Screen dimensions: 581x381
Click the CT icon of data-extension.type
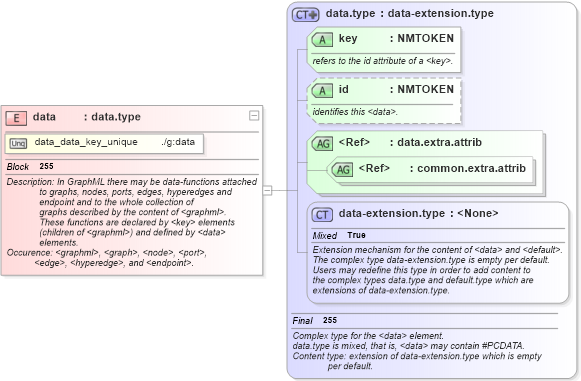click(322, 214)
